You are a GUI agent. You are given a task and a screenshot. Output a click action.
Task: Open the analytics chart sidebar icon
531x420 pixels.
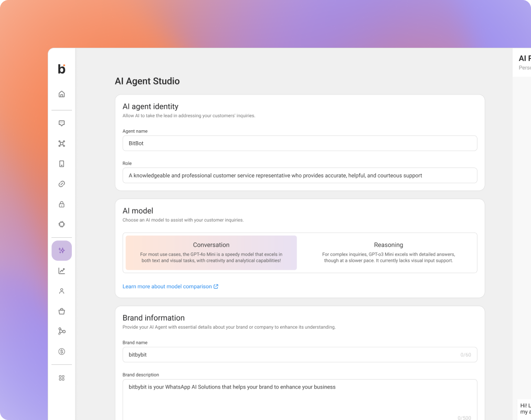point(61,271)
